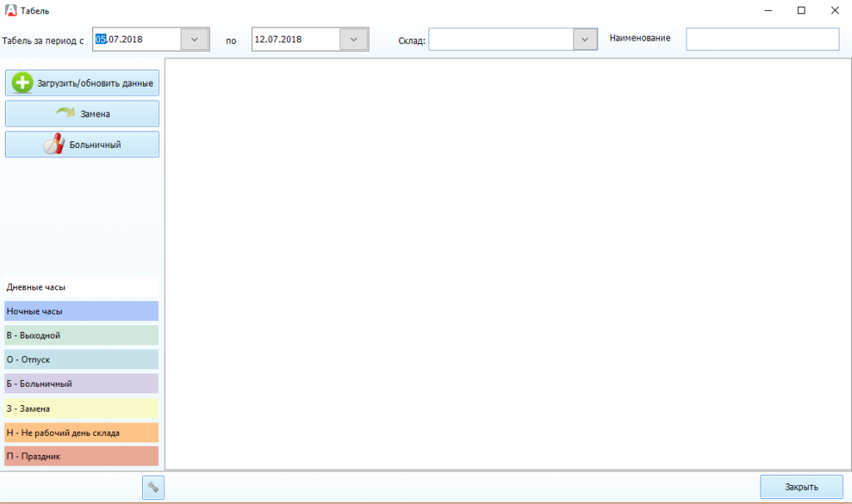Click the О - Отпуск legend swatch
This screenshot has width=852, height=504.
tap(82, 359)
